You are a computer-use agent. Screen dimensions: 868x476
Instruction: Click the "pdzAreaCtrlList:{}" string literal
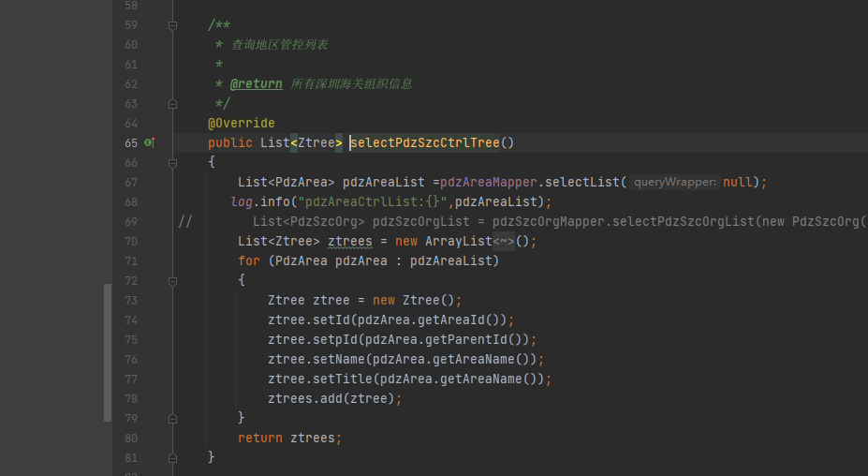(x=373, y=201)
